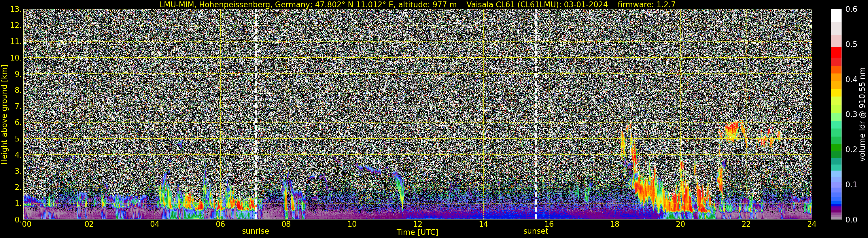Click the '14' time tick label
Screen dimensions: 868x238
tap(483, 224)
